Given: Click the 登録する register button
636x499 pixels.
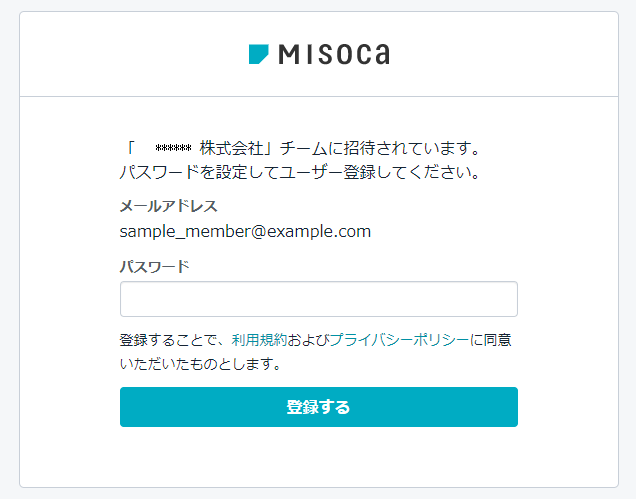Looking at the screenshot, I should 319,407.
